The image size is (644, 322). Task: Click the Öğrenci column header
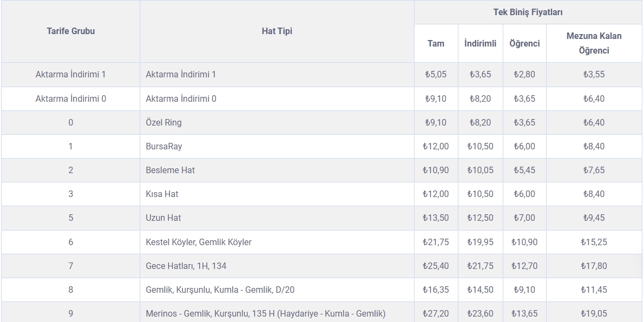pos(524,43)
